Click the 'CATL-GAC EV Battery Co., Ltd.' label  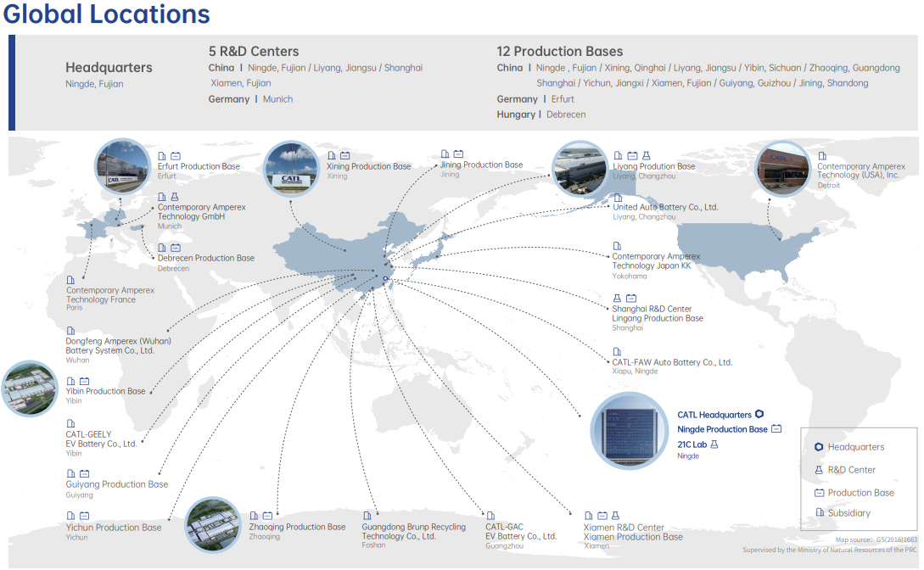(521, 532)
